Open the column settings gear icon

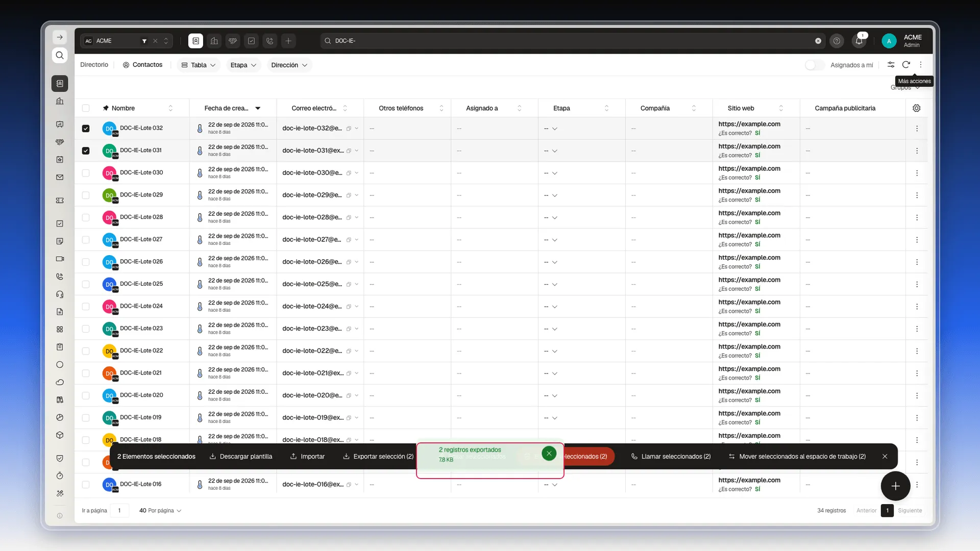(917, 108)
